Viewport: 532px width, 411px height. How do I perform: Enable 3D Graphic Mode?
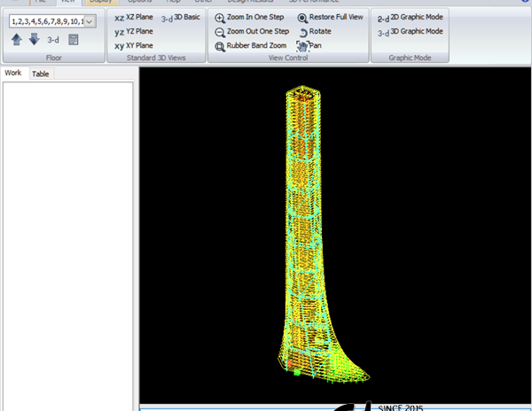(410, 31)
